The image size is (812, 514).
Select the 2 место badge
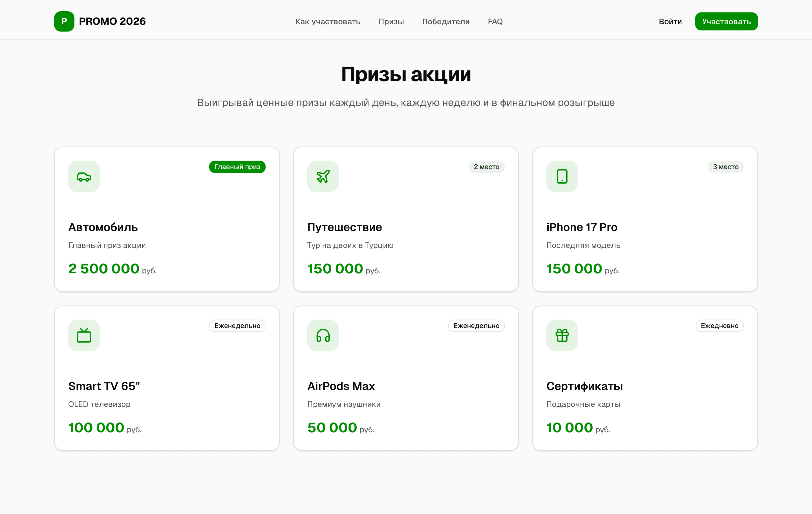point(487,167)
